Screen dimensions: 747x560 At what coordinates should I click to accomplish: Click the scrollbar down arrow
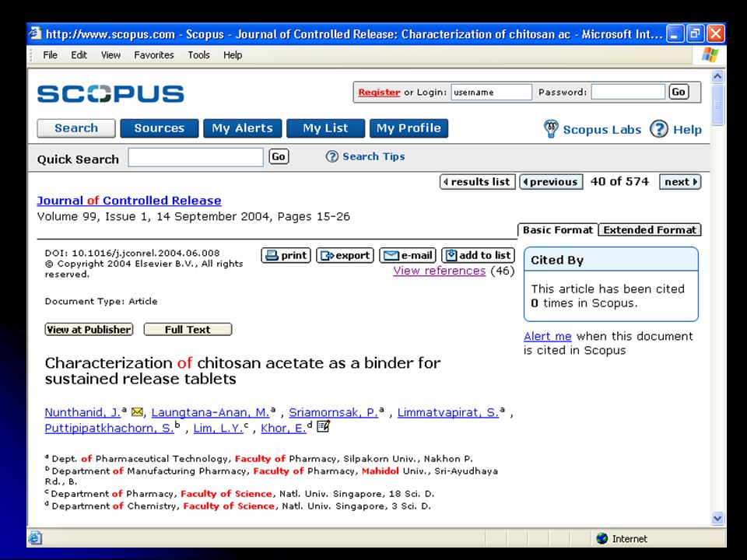click(717, 518)
